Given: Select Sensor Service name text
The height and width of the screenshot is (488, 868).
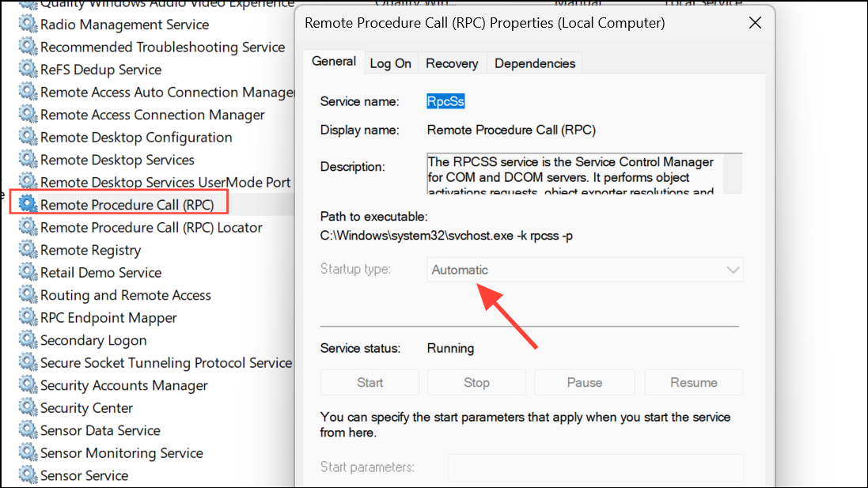Looking at the screenshot, I should pyautogui.click(x=84, y=476).
